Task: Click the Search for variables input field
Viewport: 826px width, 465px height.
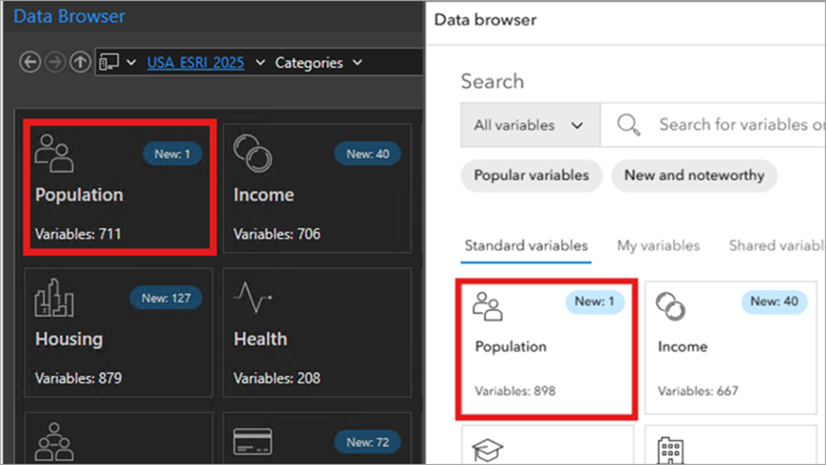Action: 740,125
